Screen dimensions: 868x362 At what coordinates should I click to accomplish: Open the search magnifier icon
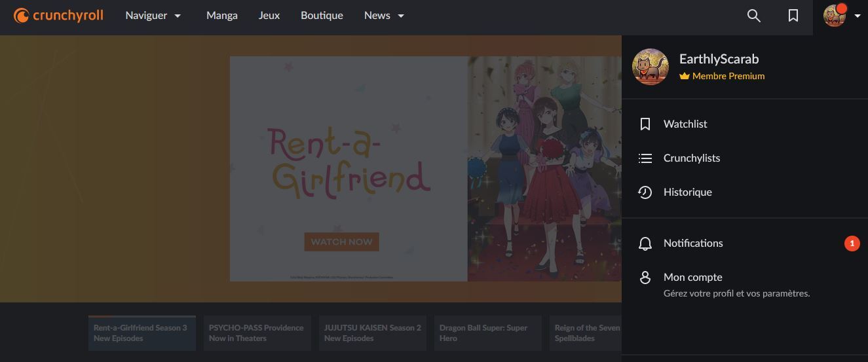[754, 16]
